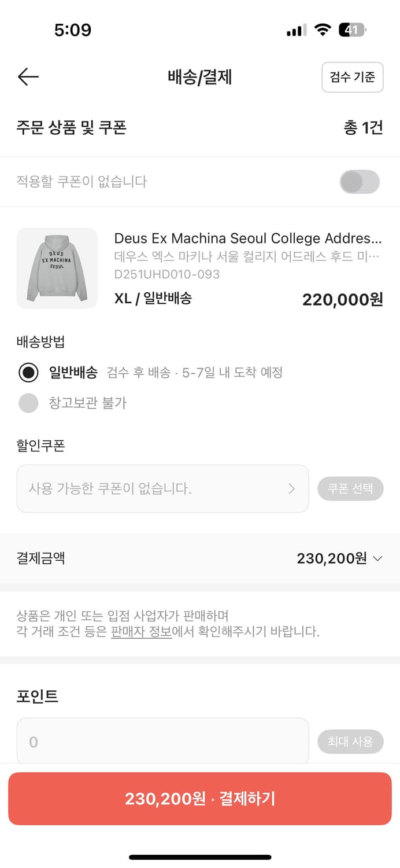This screenshot has width=400, height=868.
Task: Select the 창고보관 불가 radio option
Action: tap(28, 403)
